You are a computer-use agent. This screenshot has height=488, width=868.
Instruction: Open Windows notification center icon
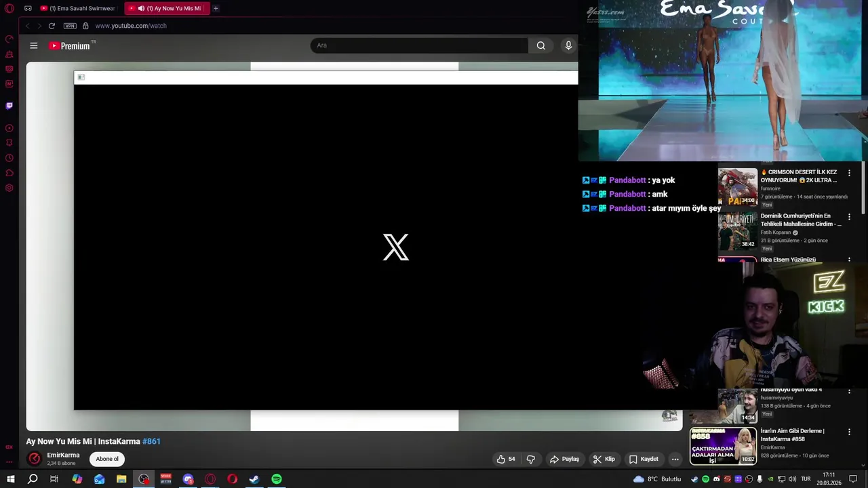click(854, 479)
